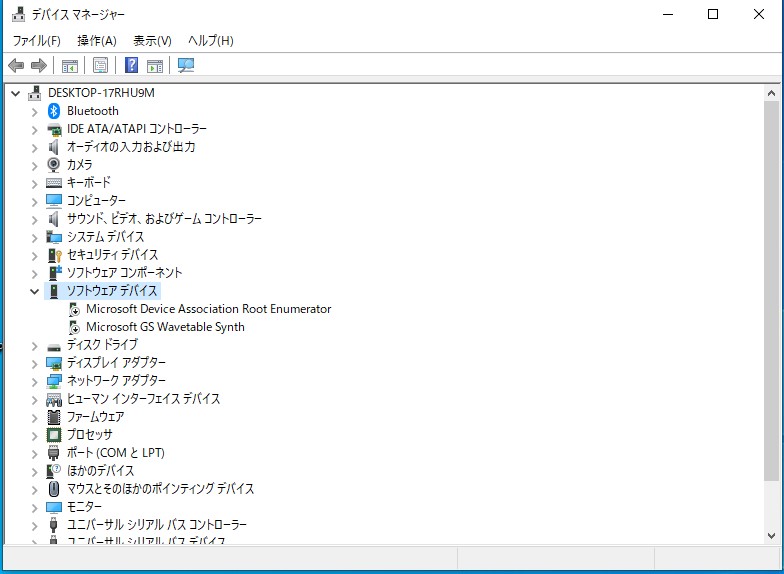Click the Microsoft GS Wavetable Synth device icon

[x=74, y=327]
